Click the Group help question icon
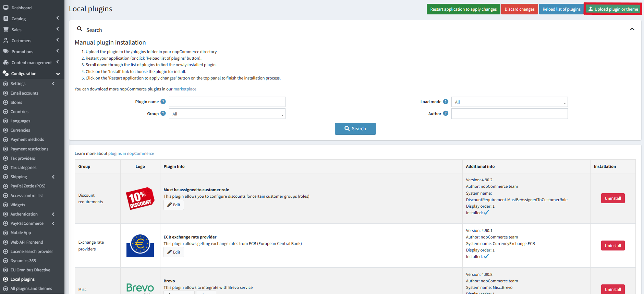644x294 pixels. (163, 113)
